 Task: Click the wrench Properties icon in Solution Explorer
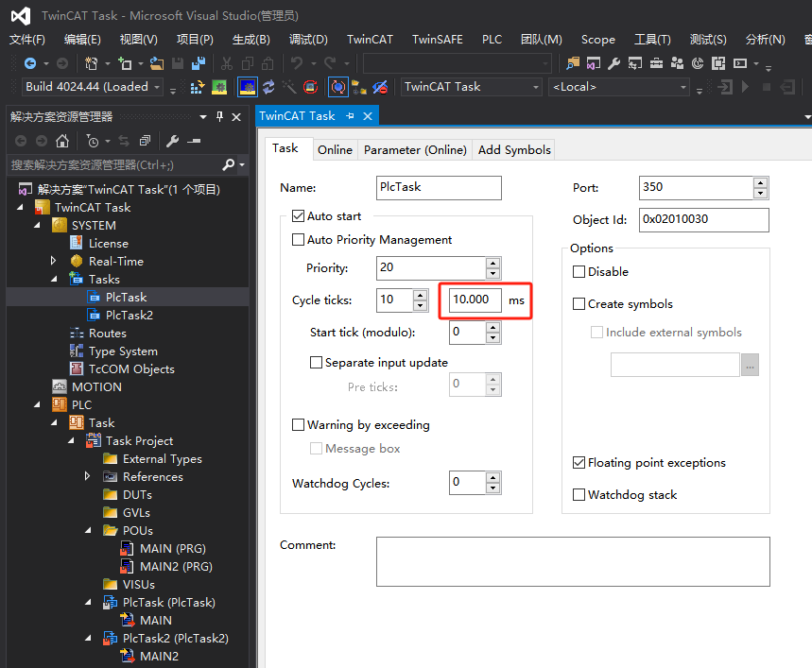pyautogui.click(x=172, y=141)
